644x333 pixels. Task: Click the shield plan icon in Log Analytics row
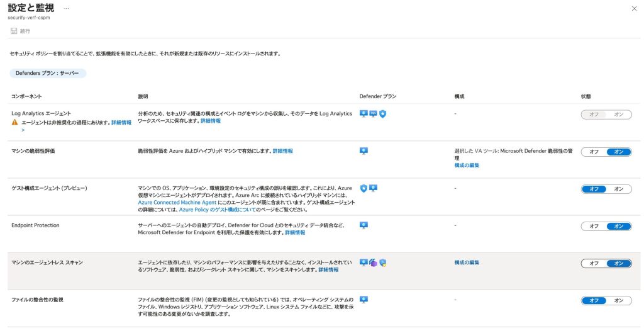point(382,113)
